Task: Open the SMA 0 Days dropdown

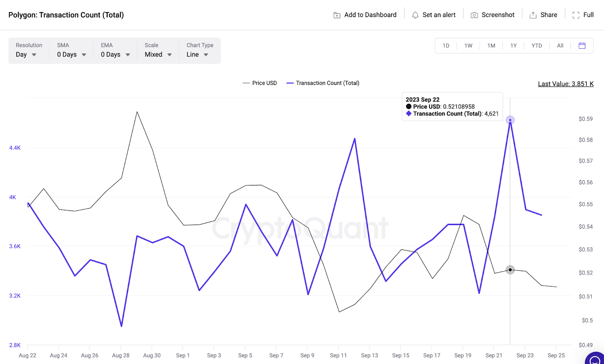Action: 71,55
